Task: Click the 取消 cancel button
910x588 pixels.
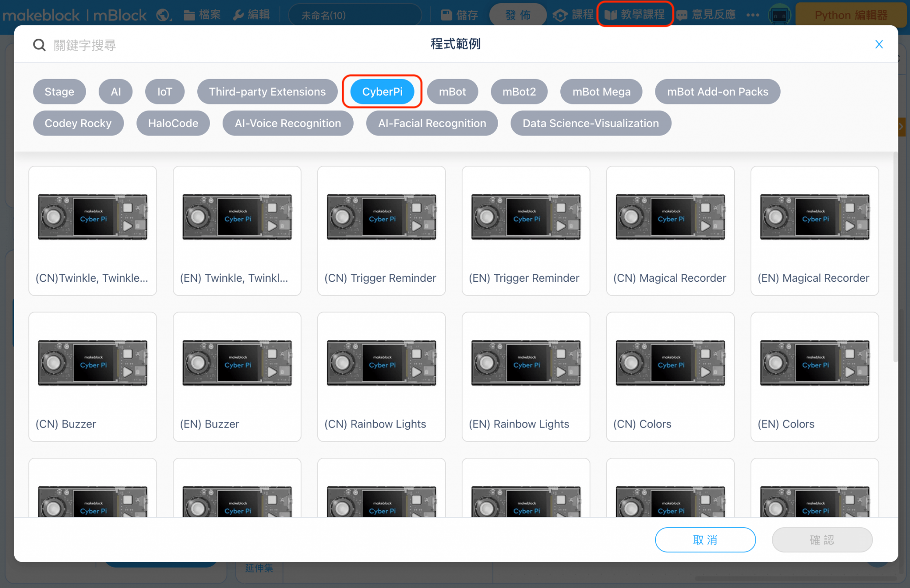Action: click(705, 540)
